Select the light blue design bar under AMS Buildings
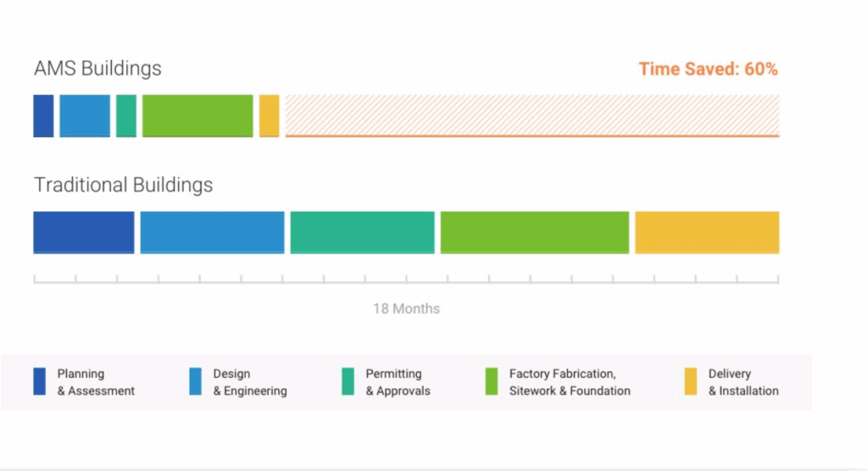The width and height of the screenshot is (868, 471). coord(85,116)
